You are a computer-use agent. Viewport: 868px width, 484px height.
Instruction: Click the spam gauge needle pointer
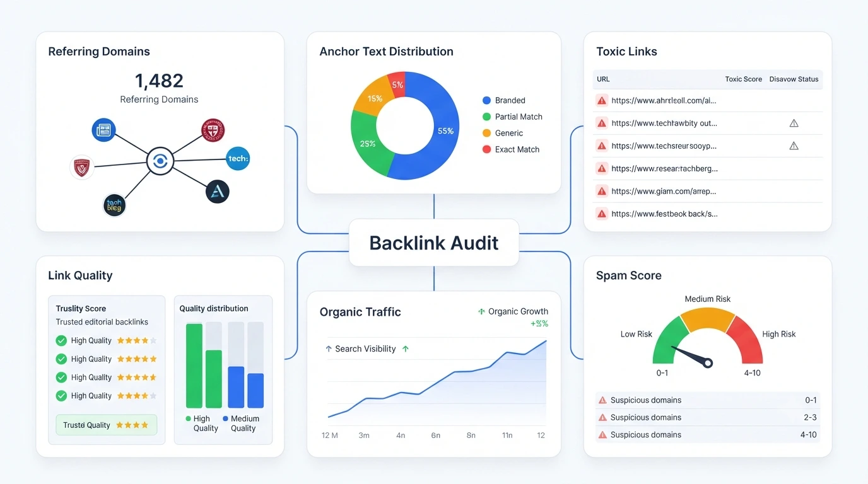point(692,355)
